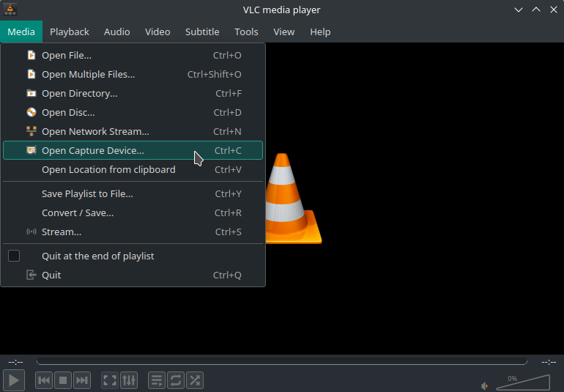Choose Open Directory... menu item
The width and height of the screenshot is (564, 392).
[x=133, y=93]
